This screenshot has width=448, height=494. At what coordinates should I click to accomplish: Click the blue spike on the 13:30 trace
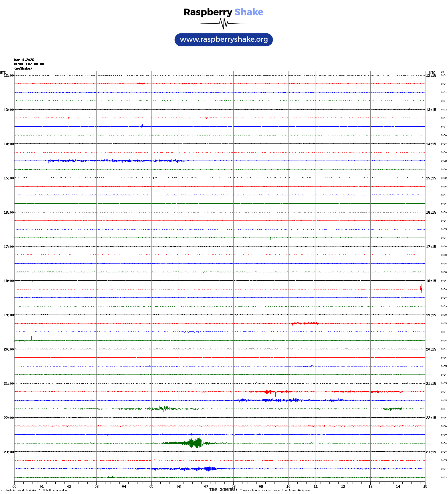pyautogui.click(x=142, y=126)
